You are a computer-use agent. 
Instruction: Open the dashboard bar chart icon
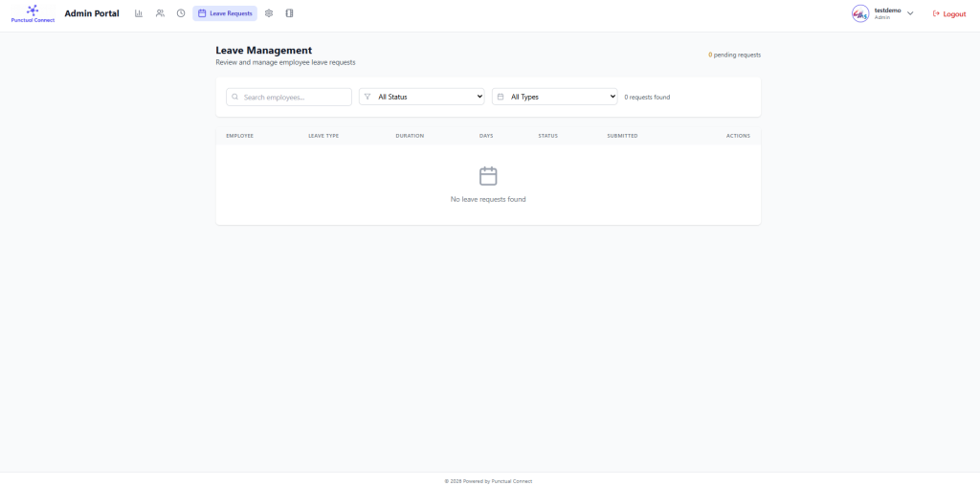point(139,13)
